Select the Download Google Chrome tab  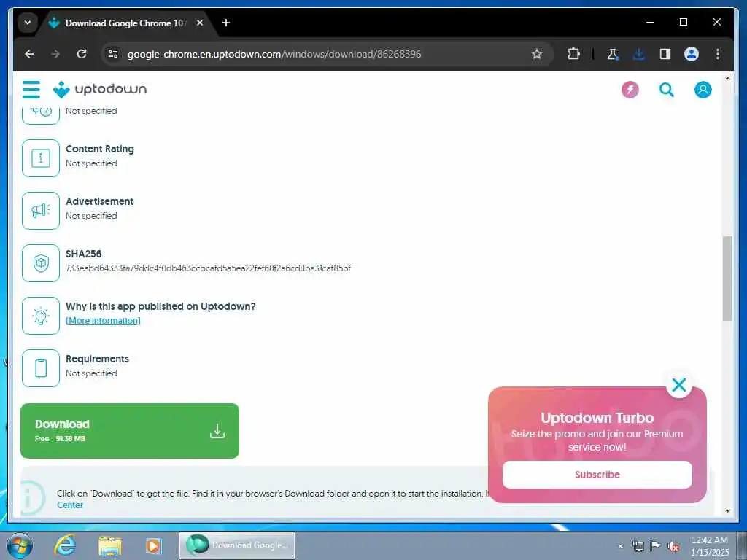coord(126,23)
